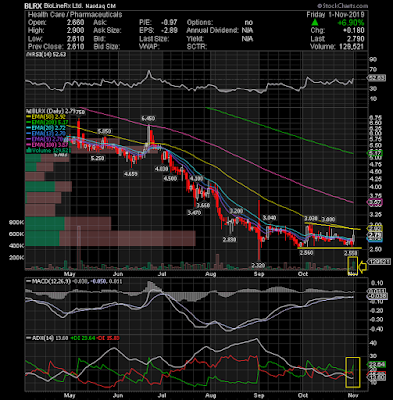Click the 5.850 price label
This screenshot has height=400, width=393.
[x=104, y=131]
